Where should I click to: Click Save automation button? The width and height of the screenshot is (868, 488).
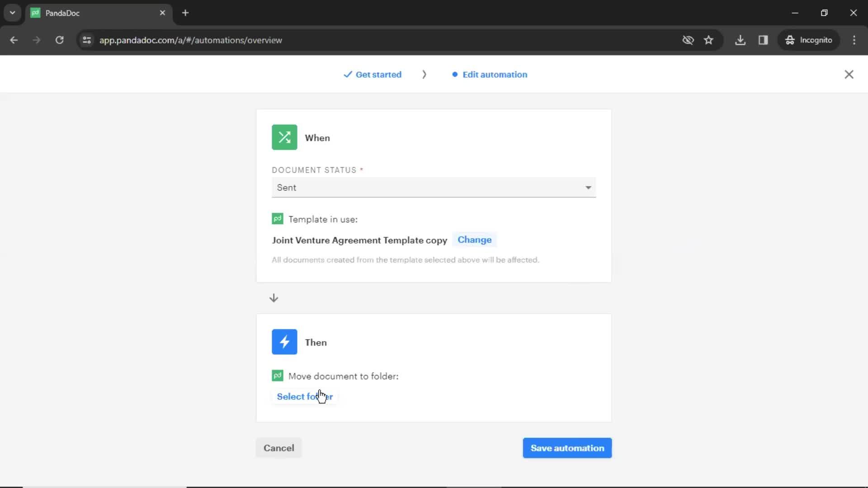pos(567,448)
